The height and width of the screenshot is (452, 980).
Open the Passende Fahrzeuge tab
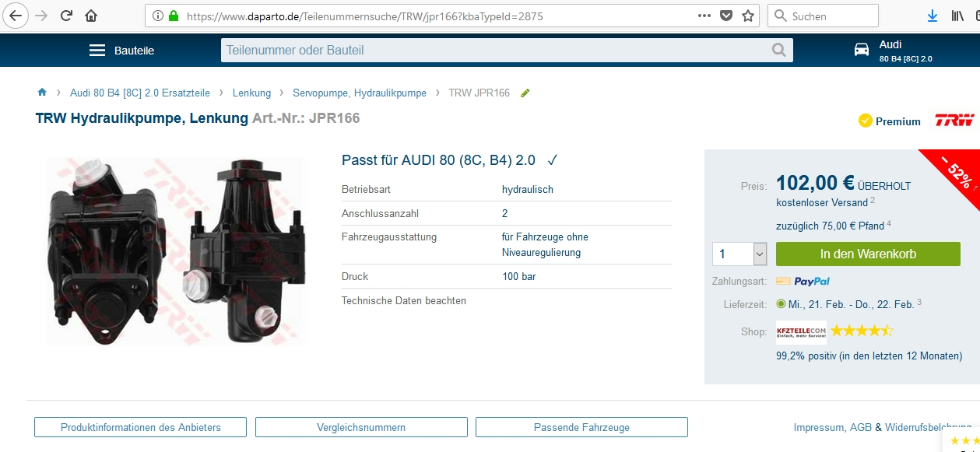point(581,427)
